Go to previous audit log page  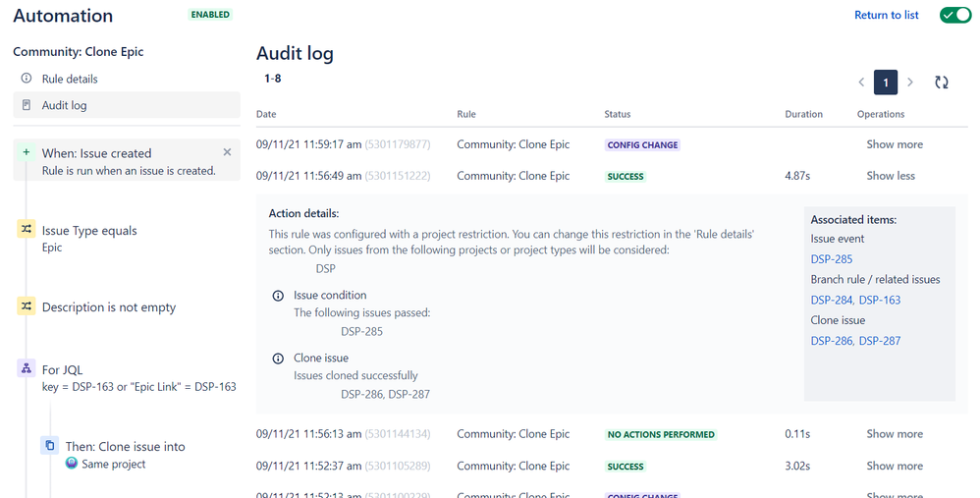coord(861,82)
